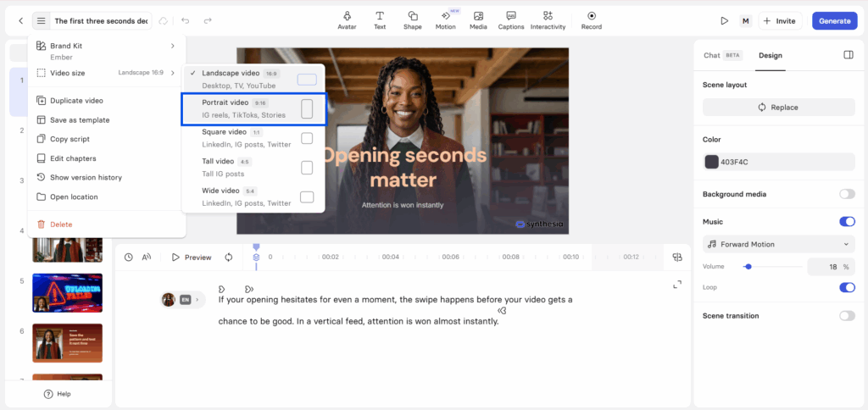Toggle the Loop switch

tap(847, 287)
